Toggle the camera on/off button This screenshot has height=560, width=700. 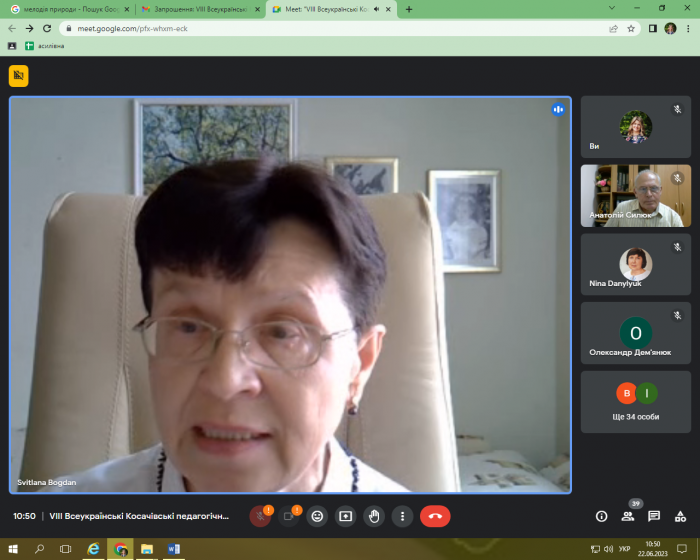coord(289,516)
